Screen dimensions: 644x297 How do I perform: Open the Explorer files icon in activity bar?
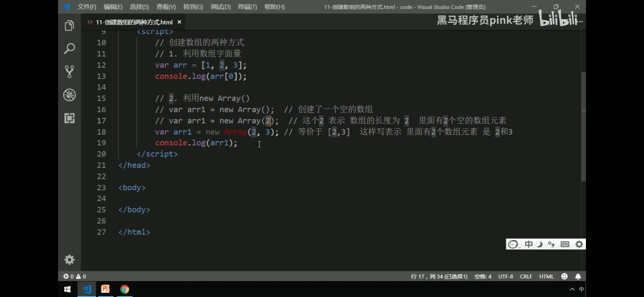click(69, 26)
